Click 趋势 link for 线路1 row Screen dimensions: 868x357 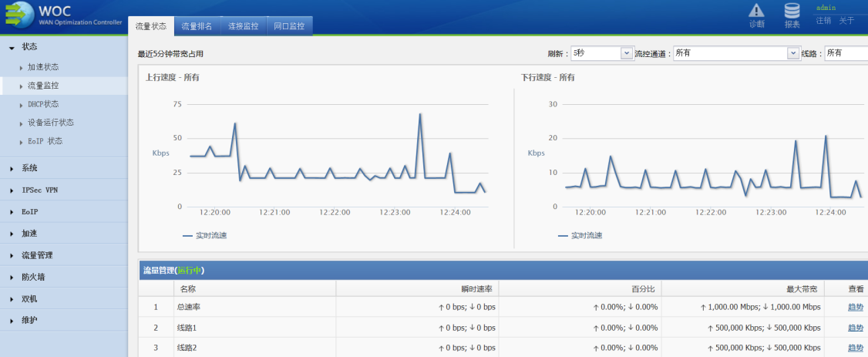click(856, 328)
